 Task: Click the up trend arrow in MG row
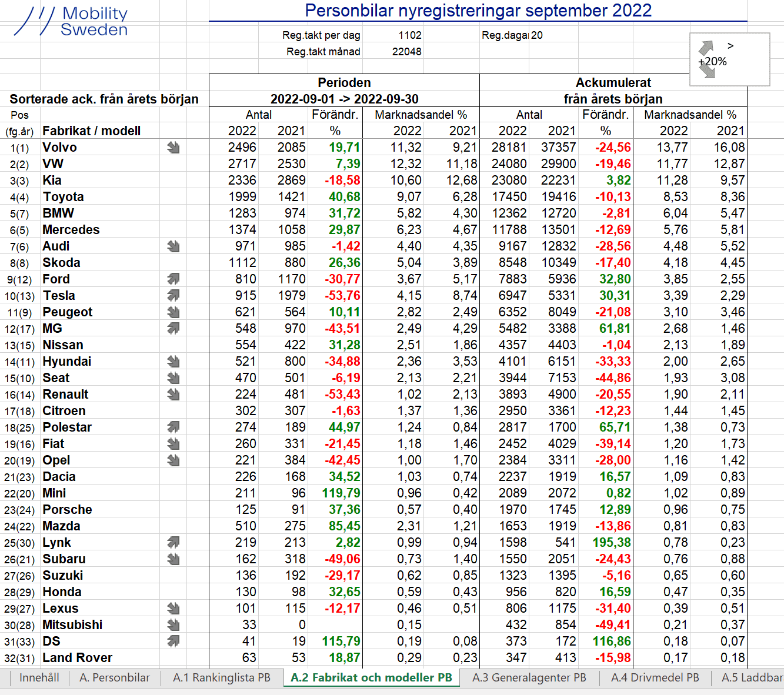click(173, 329)
